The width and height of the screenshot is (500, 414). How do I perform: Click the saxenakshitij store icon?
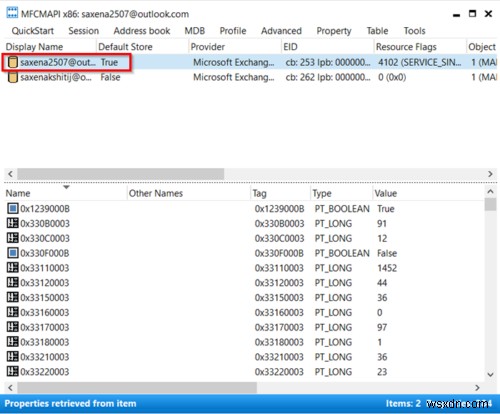13,77
